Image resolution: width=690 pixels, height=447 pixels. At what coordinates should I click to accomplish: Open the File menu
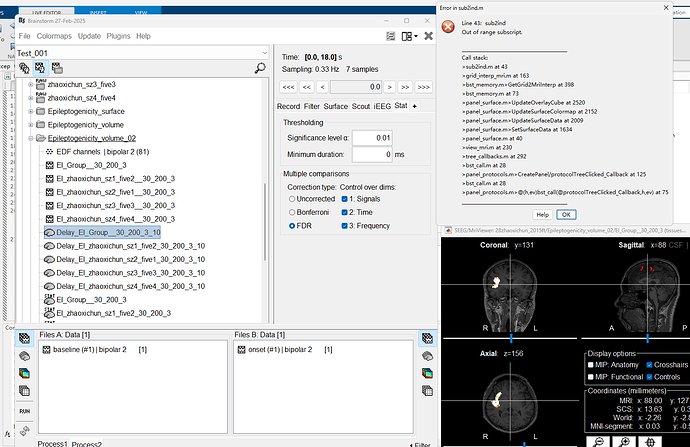click(24, 36)
